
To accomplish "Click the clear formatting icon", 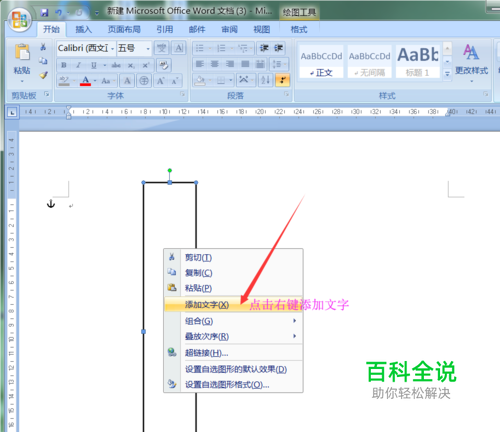I will click(164, 65).
